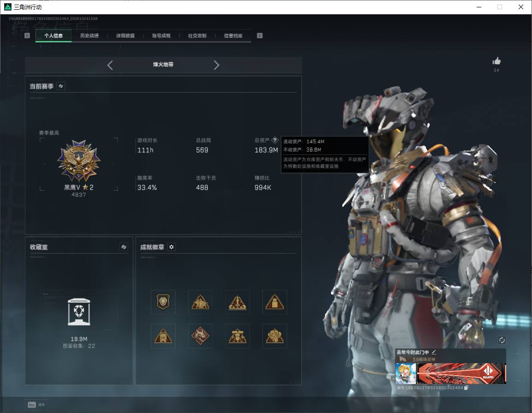Click left tab navigation key icon
The width and height of the screenshot is (532, 413).
(x=27, y=35)
